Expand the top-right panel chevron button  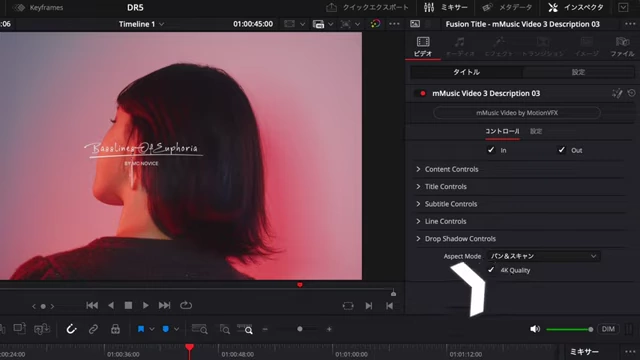[x=623, y=7]
